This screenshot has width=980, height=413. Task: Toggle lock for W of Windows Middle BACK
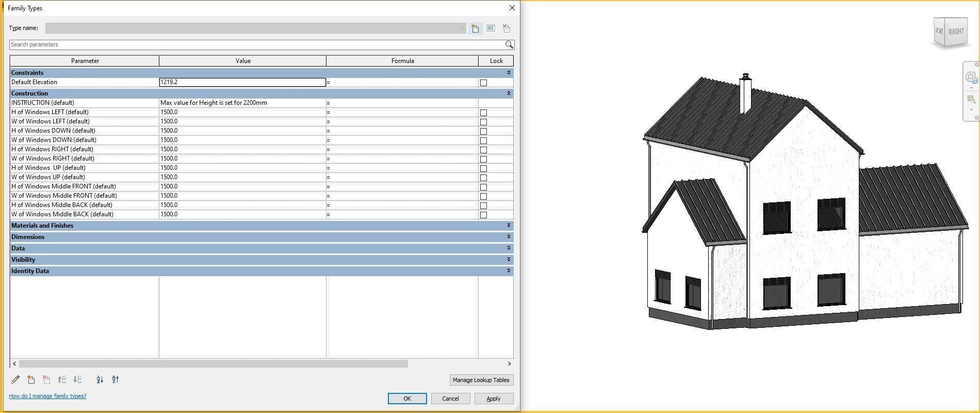(483, 215)
